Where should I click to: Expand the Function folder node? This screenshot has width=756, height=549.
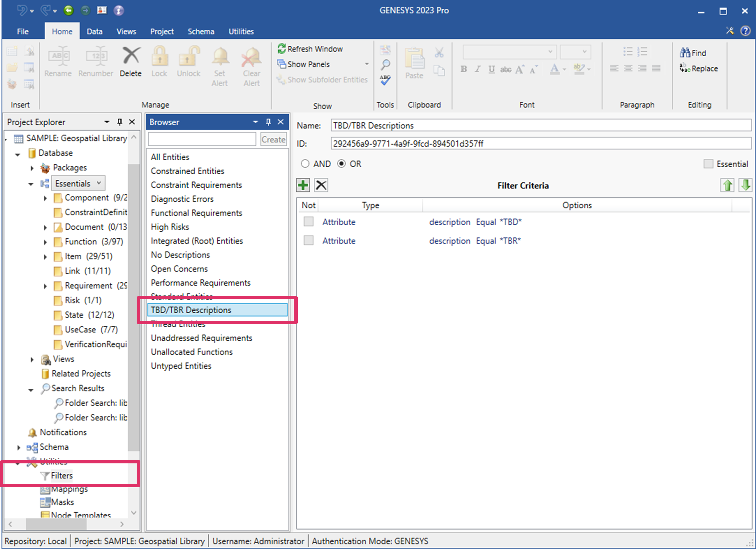click(45, 242)
